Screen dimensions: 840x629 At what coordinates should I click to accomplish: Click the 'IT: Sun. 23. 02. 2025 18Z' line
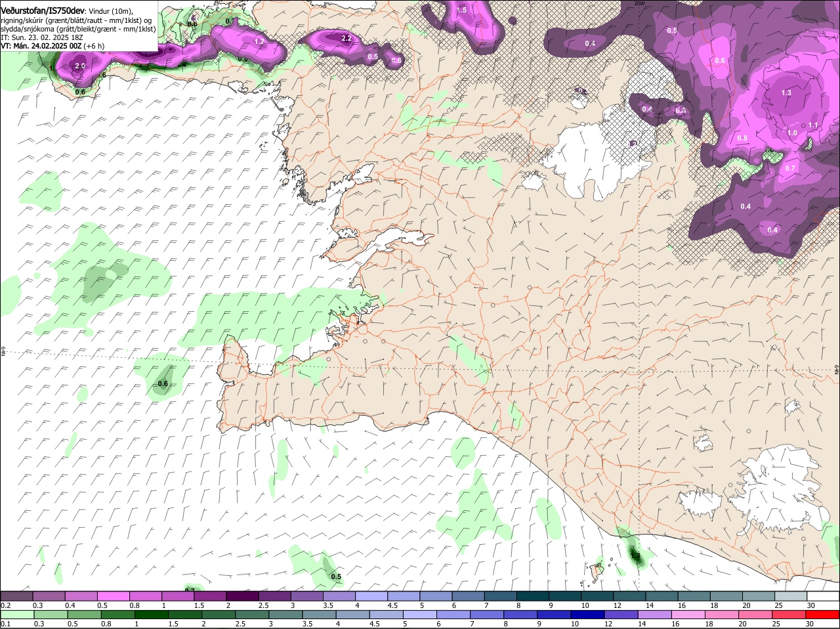click(41, 37)
